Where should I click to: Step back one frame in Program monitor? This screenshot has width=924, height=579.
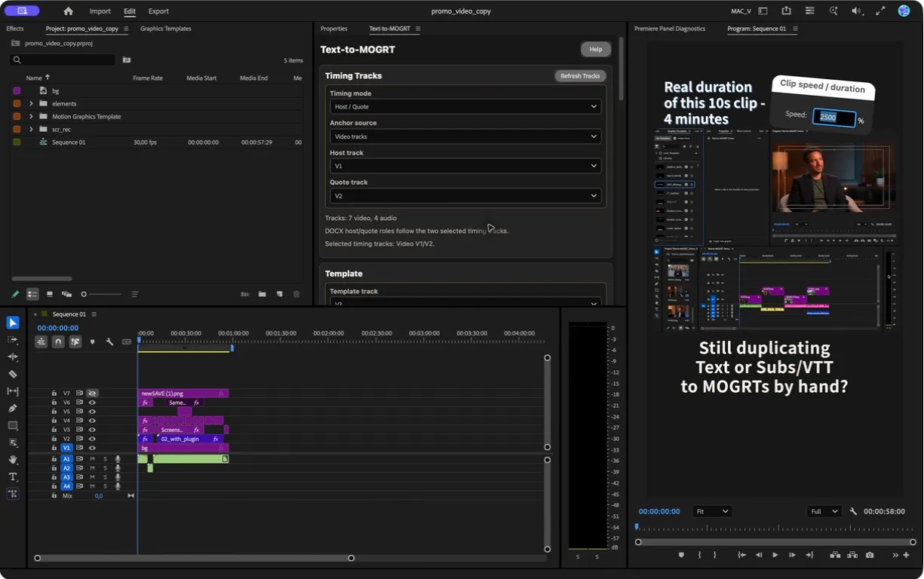(x=759, y=555)
